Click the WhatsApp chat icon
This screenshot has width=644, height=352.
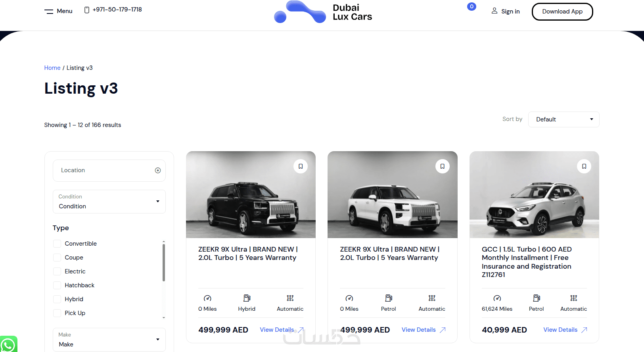point(8,344)
